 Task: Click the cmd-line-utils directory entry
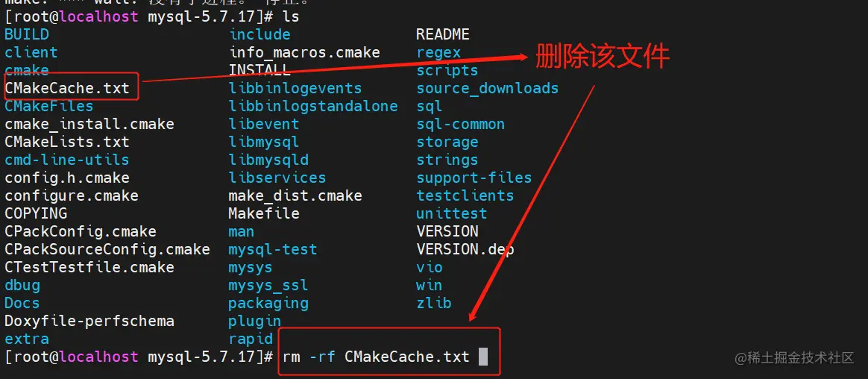(x=67, y=160)
